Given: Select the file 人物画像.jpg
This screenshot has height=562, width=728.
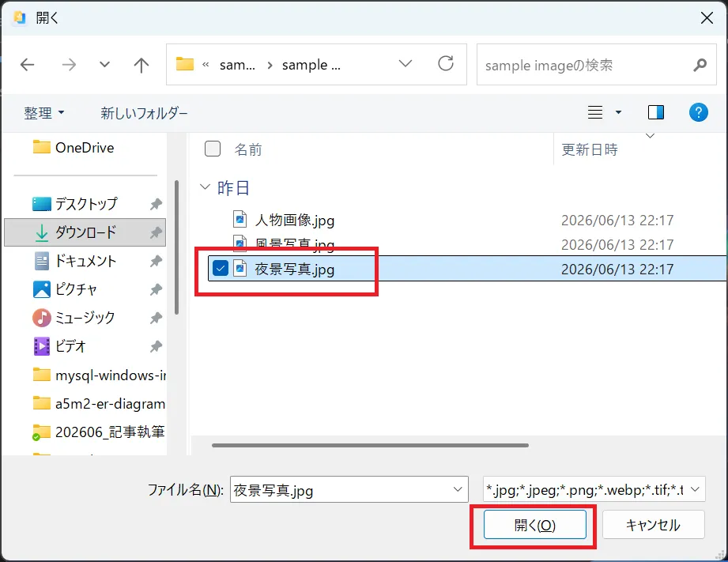Looking at the screenshot, I should tap(294, 220).
